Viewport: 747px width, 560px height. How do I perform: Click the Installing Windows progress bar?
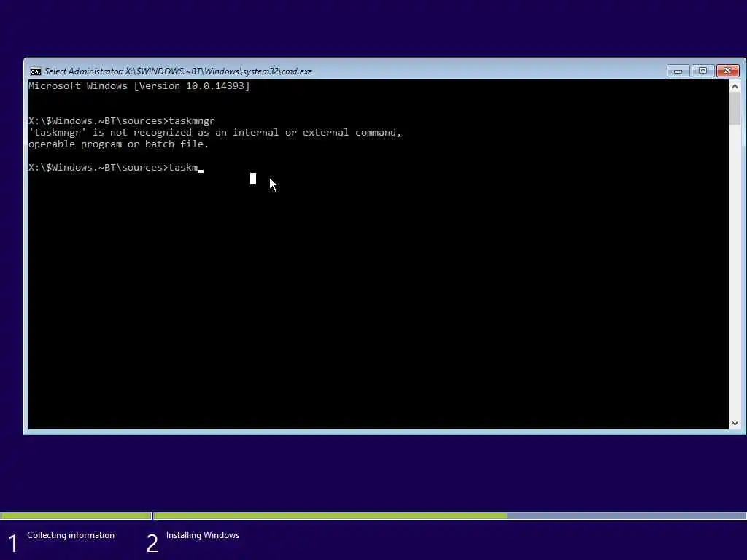450,516
